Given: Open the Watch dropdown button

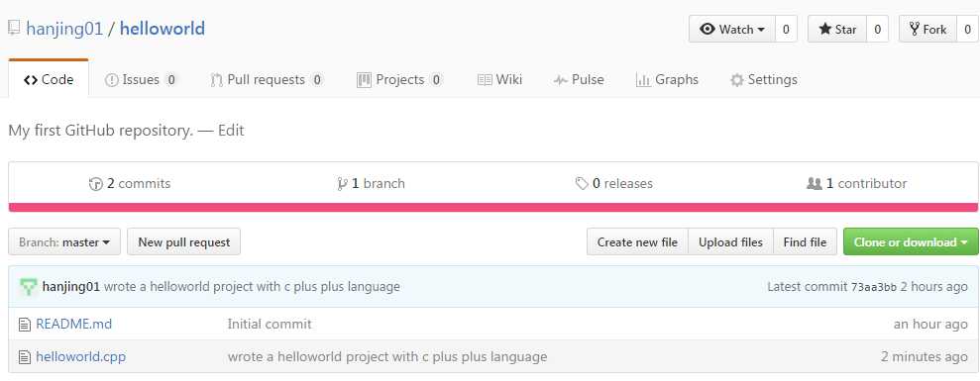Looking at the screenshot, I should click(x=732, y=30).
